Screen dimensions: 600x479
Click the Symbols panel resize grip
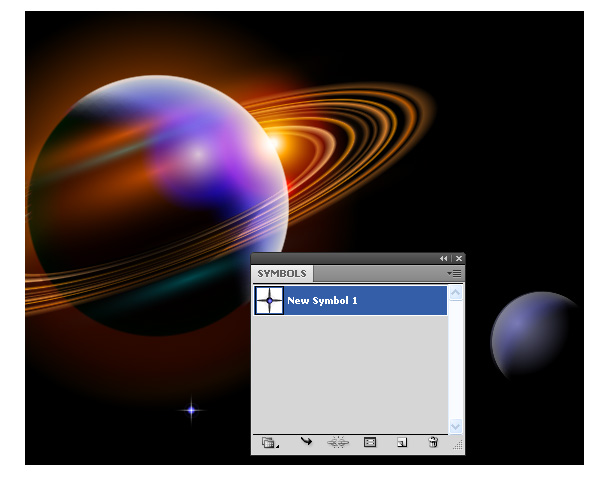[458, 445]
